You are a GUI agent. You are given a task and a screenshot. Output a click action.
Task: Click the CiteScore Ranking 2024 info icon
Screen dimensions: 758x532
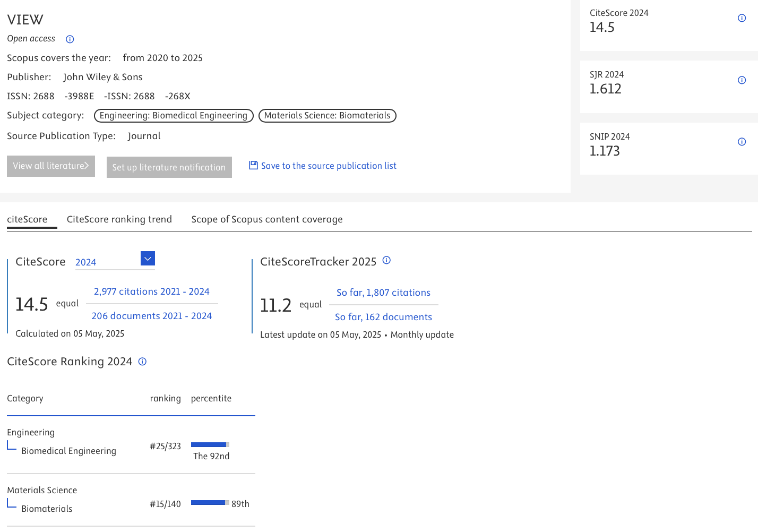[x=142, y=361]
